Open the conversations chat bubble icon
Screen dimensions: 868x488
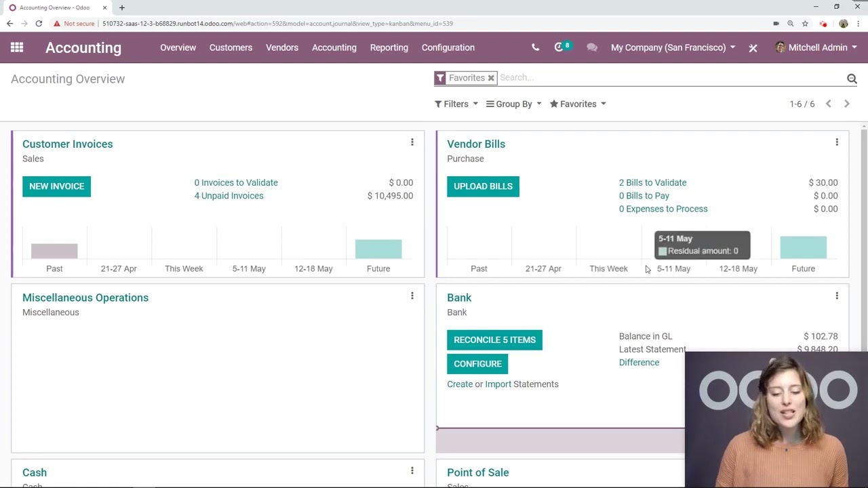(x=592, y=47)
